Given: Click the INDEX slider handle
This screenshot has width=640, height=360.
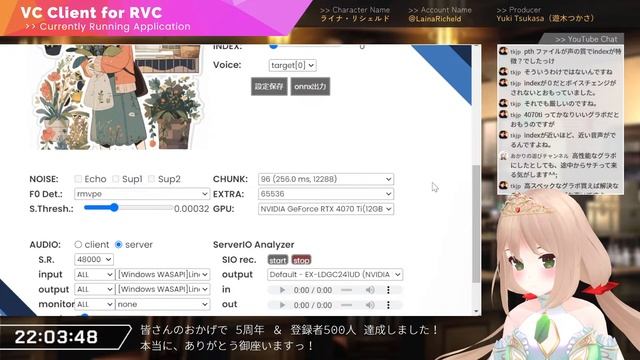Looking at the screenshot, I should click(273, 47).
